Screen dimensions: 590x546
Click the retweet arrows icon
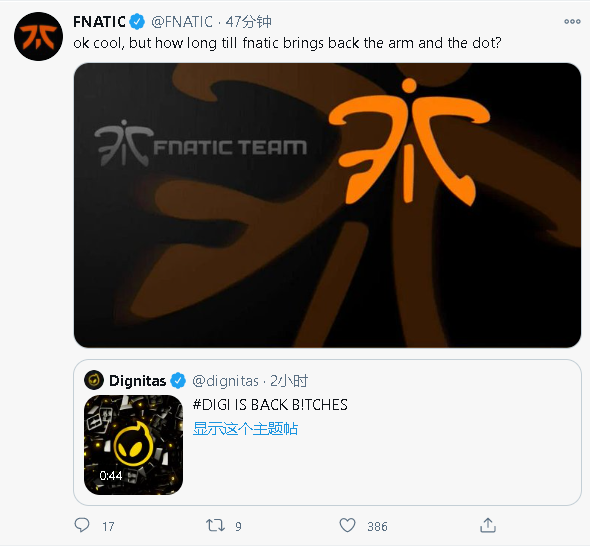[215, 525]
